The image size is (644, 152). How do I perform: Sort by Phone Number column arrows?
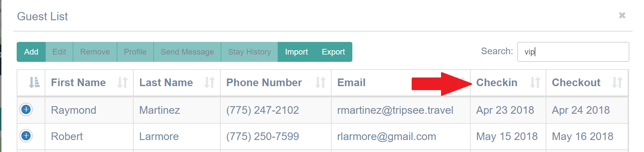[320, 82]
